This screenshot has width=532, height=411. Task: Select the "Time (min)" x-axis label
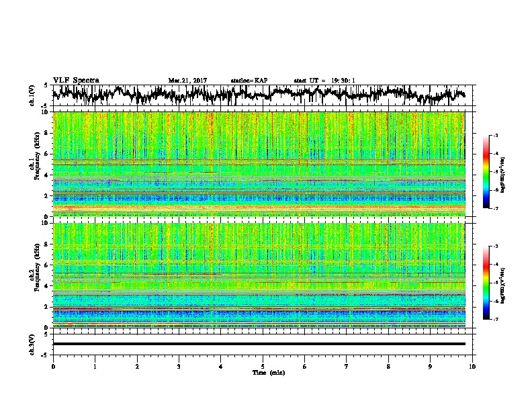point(269,373)
